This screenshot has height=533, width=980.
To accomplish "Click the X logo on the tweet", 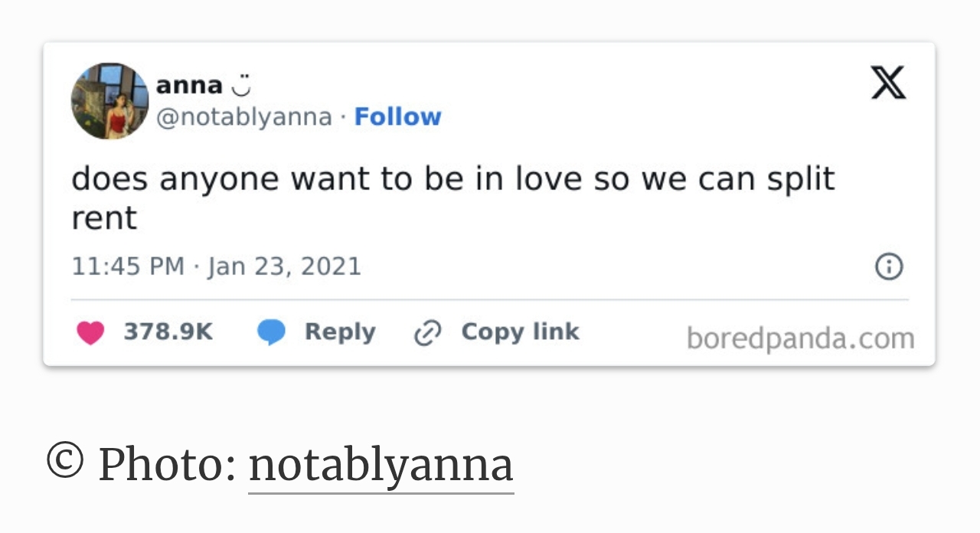I will tap(888, 83).
